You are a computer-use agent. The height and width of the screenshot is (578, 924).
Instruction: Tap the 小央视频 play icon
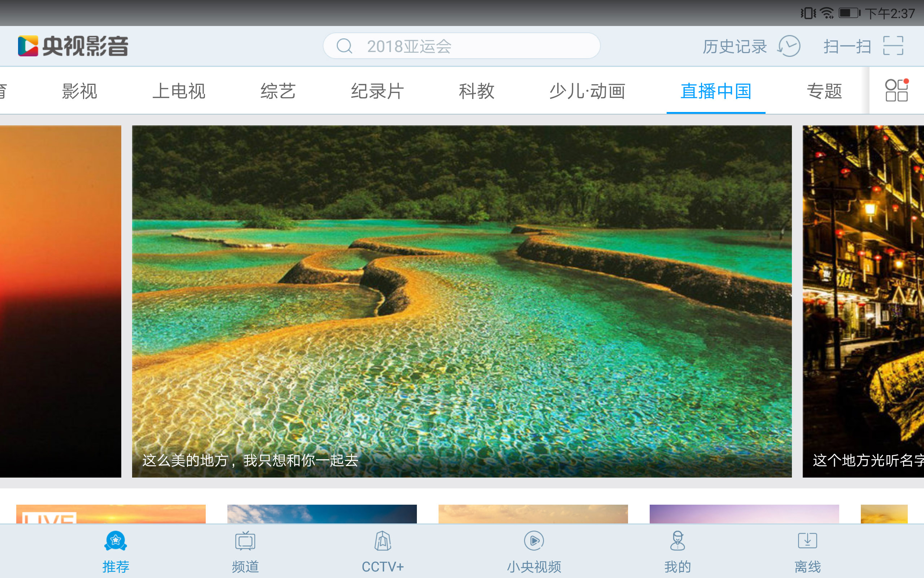[x=534, y=540]
